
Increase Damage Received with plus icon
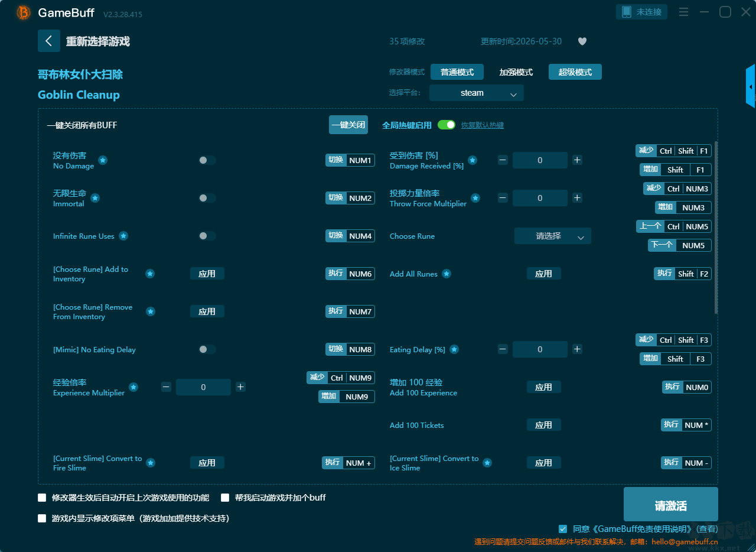(x=577, y=160)
